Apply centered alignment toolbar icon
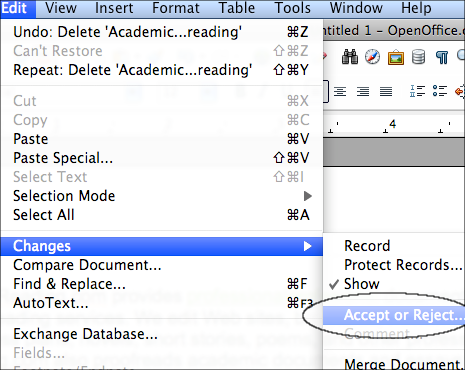This screenshot has width=465, height=370. [340, 91]
